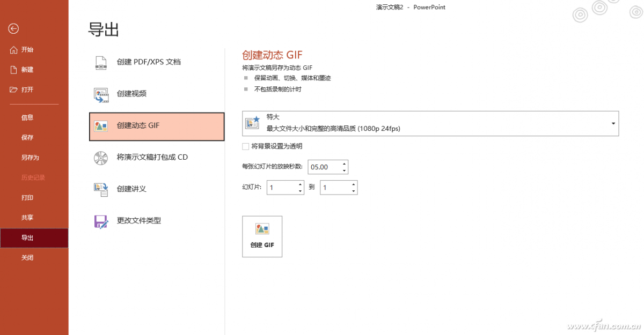Click the 打开 folder icon
This screenshot has height=335, width=644.
coord(14,90)
